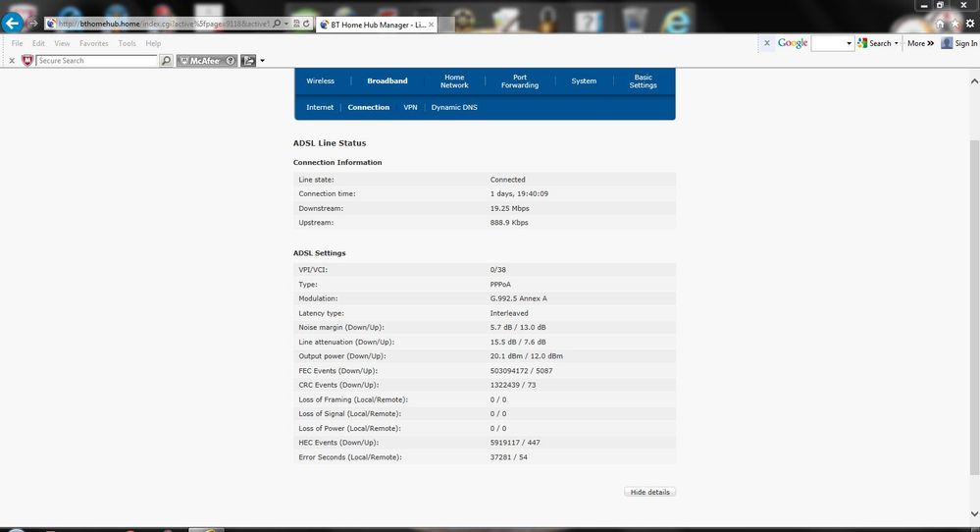Click the address bar search magnifier icon
This screenshot has height=532, width=980.
[277, 24]
